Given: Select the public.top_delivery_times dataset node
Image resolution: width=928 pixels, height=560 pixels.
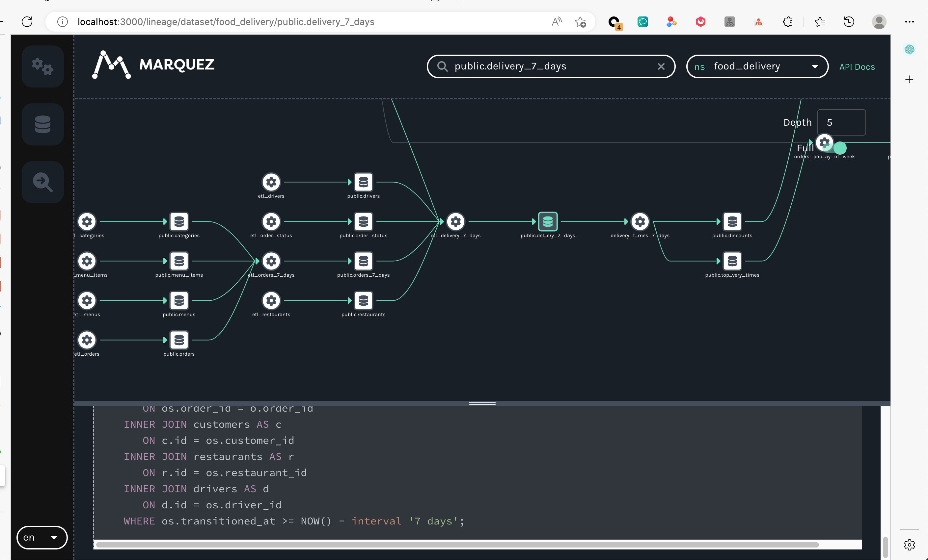Looking at the screenshot, I should click(x=732, y=261).
